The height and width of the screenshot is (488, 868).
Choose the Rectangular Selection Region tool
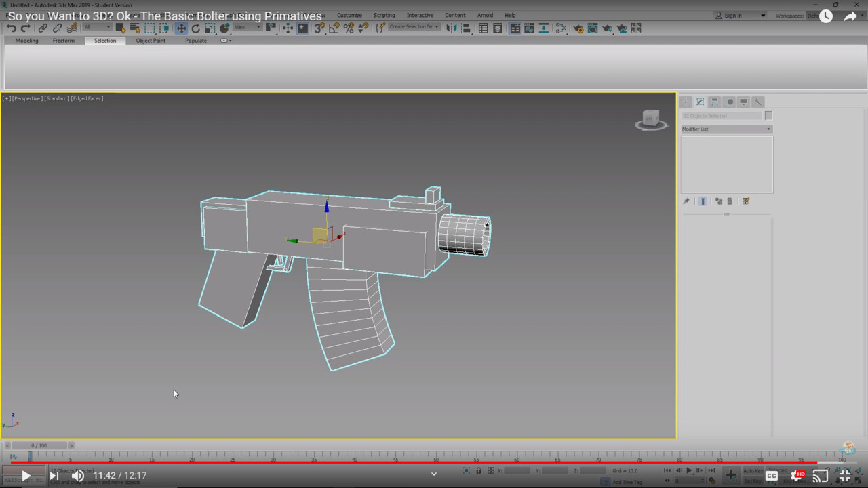(x=149, y=28)
